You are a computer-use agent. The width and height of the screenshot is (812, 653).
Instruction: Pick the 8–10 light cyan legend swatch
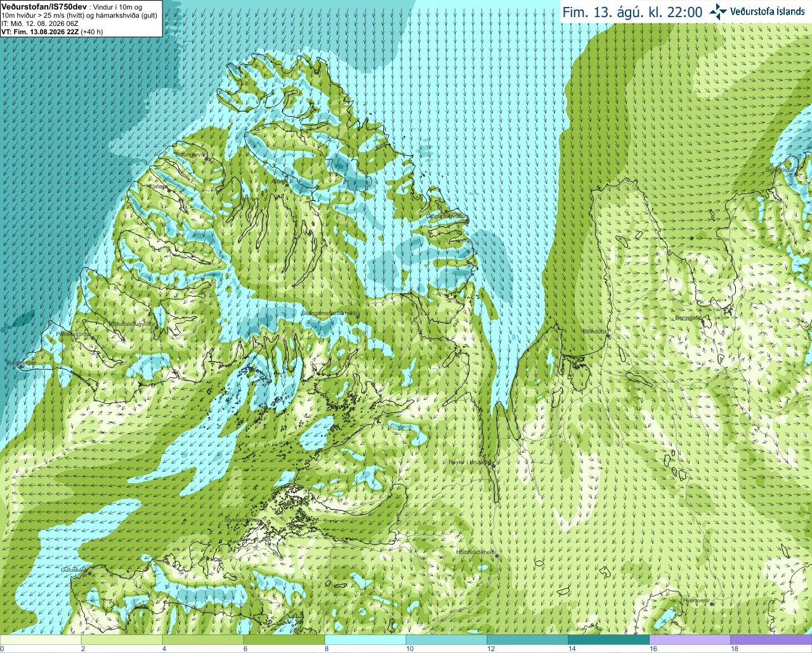(x=365, y=640)
